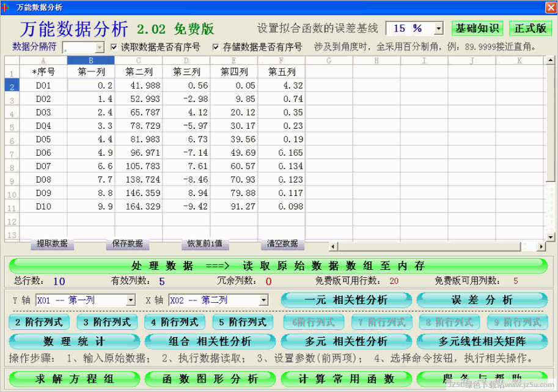Click the cell containing 7.61
This screenshot has width=558, height=392.
[186, 166]
